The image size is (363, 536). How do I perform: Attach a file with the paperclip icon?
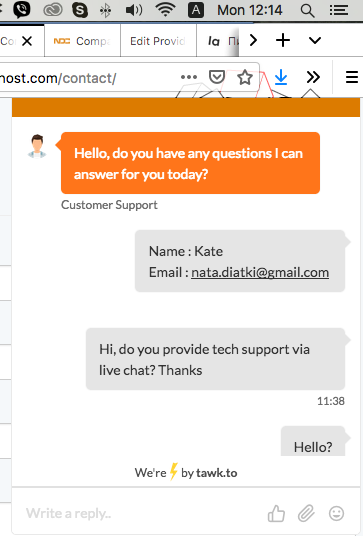pyautogui.click(x=306, y=513)
